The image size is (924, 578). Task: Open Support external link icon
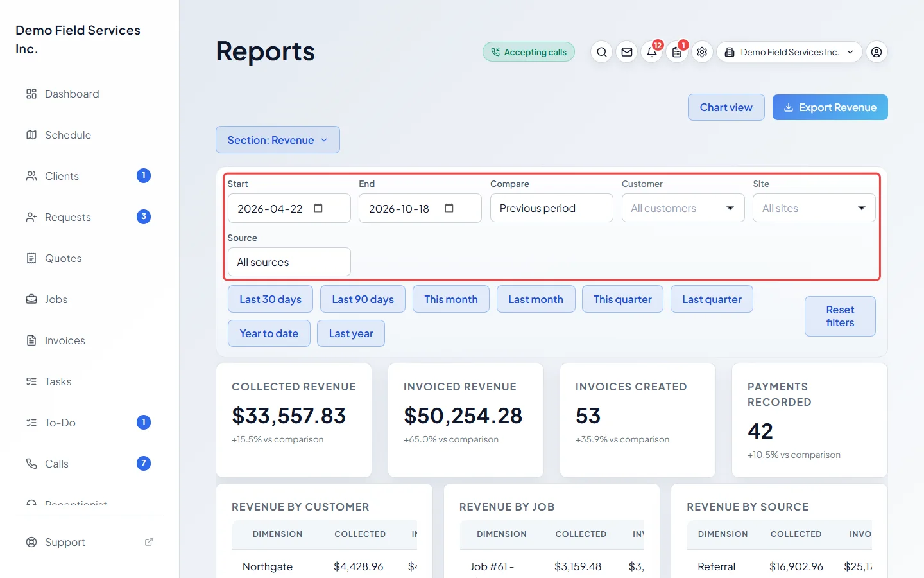click(x=149, y=542)
